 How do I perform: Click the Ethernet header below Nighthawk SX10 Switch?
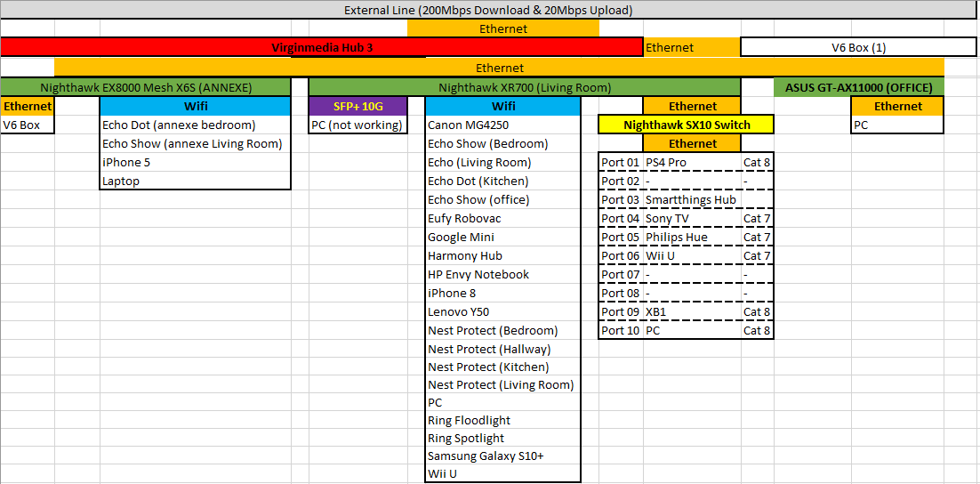pyautogui.click(x=692, y=144)
